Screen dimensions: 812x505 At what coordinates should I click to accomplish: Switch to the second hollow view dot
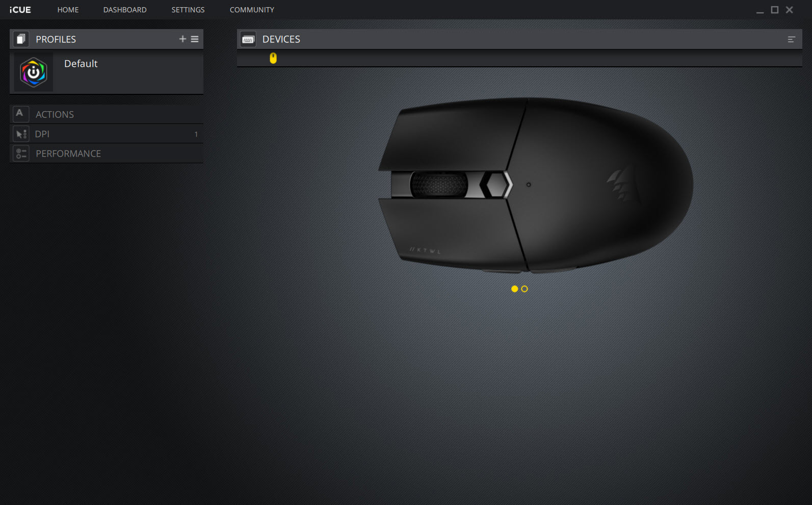coord(525,289)
